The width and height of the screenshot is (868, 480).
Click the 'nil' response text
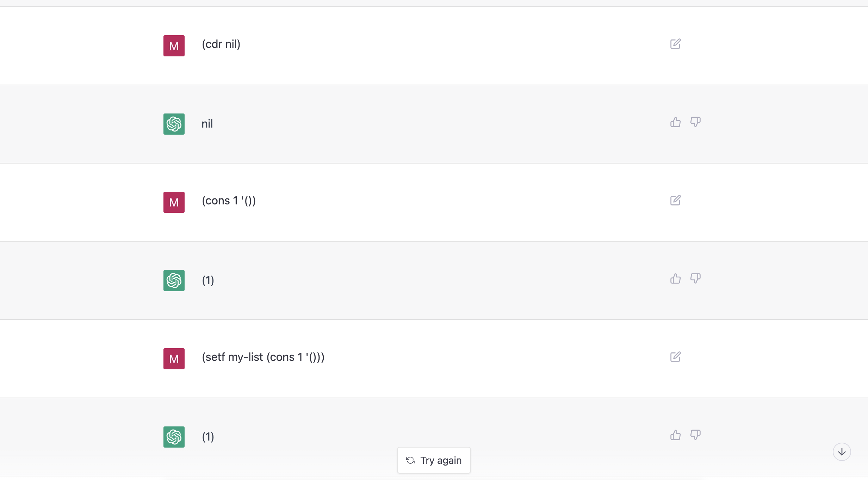(207, 124)
